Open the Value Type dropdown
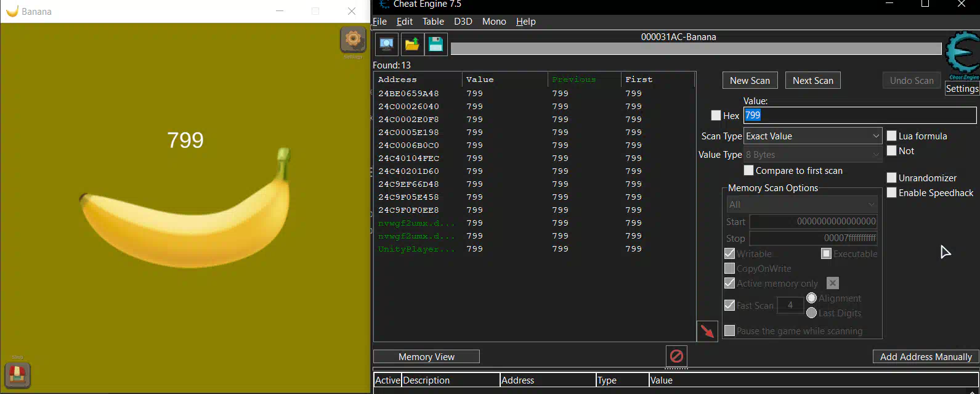Image resolution: width=980 pixels, height=394 pixels. [x=812, y=155]
